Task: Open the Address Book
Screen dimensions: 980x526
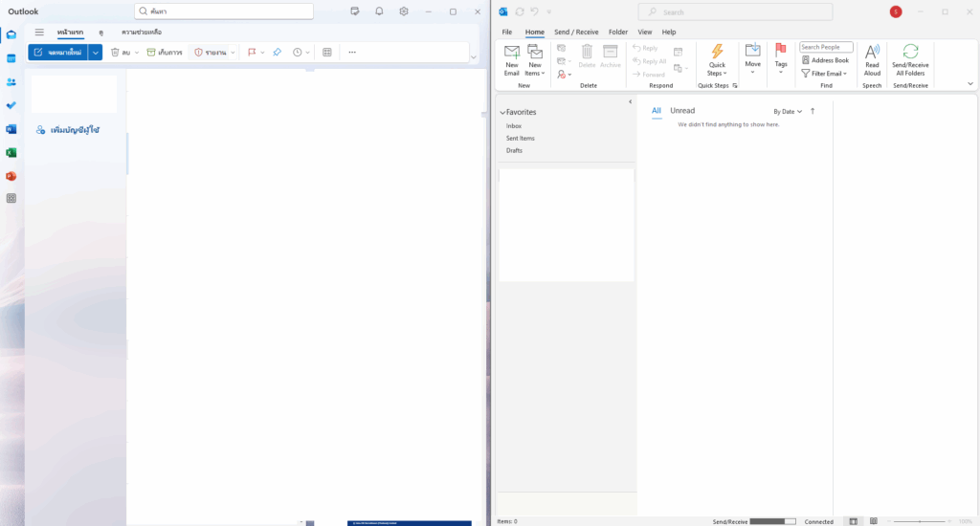Action: point(825,60)
